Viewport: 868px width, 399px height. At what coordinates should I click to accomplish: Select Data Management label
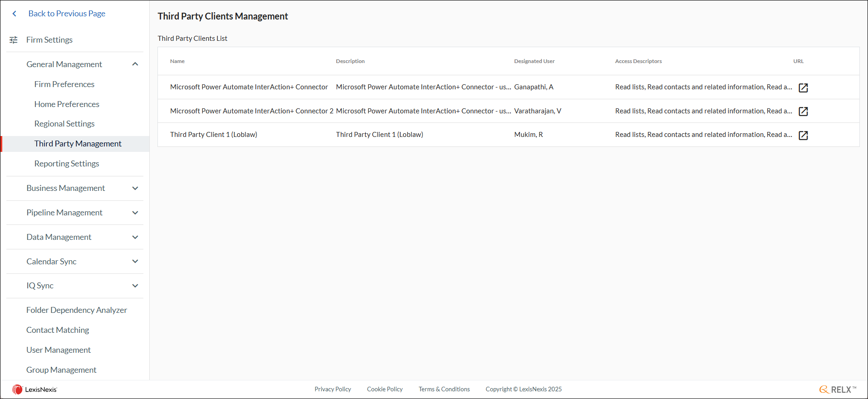(59, 237)
